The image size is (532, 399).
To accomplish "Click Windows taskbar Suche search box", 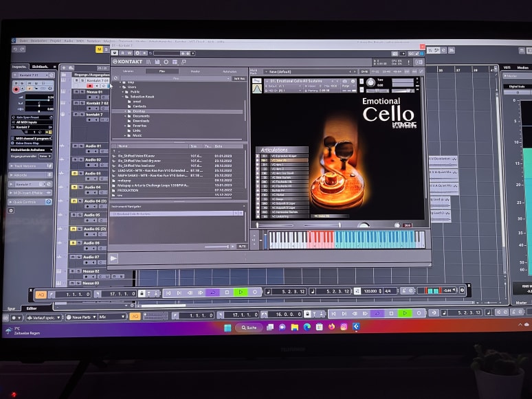I will pos(250,328).
